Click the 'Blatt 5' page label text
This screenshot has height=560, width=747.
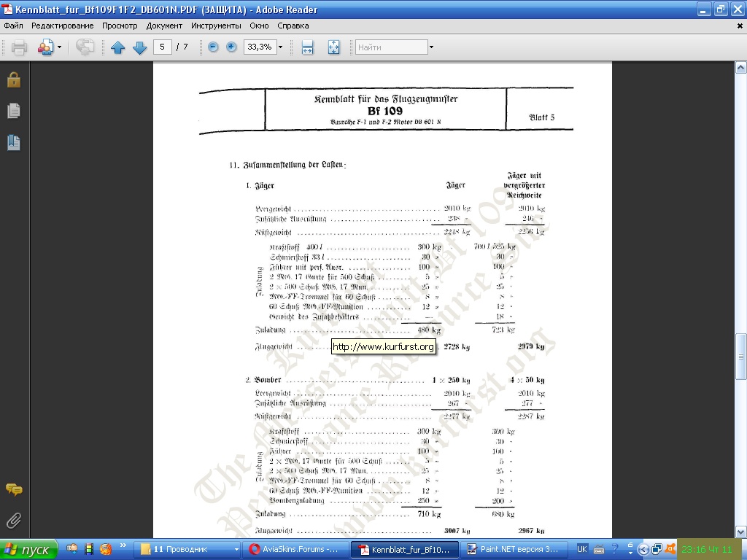coord(542,117)
